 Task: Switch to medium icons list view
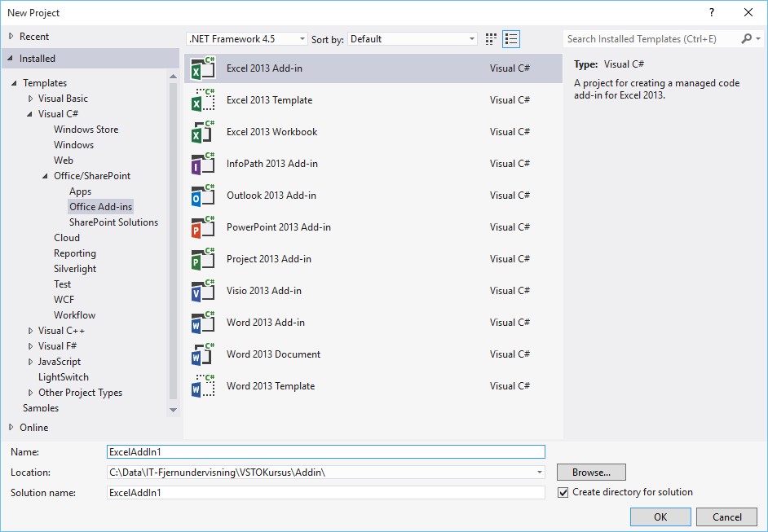(511, 39)
